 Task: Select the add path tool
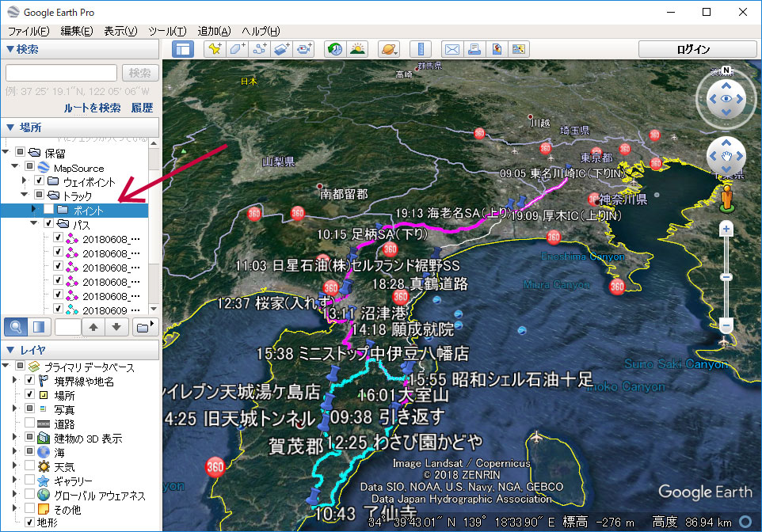tap(260, 49)
